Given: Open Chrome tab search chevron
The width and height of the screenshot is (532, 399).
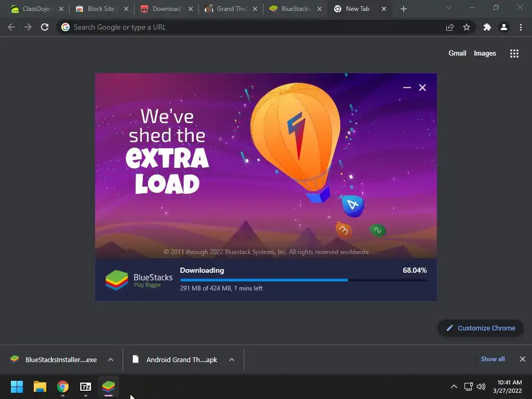Looking at the screenshot, I should pyautogui.click(x=448, y=7).
